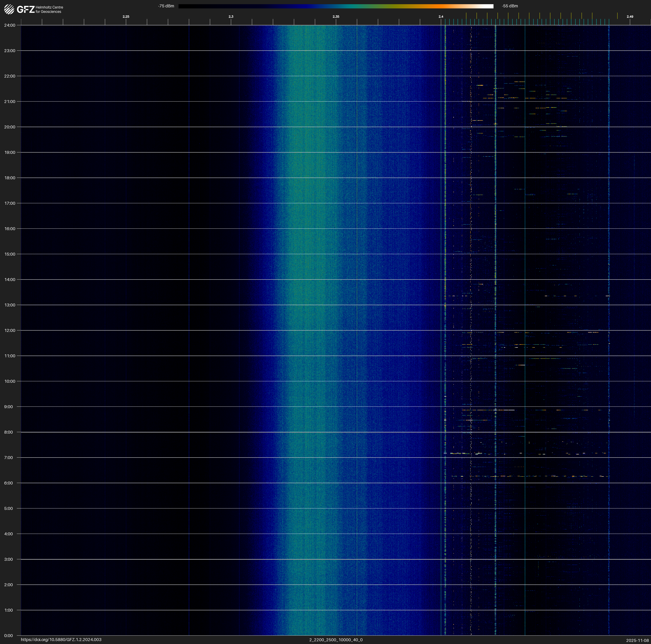Click the 18:00 time axis label

10,178
